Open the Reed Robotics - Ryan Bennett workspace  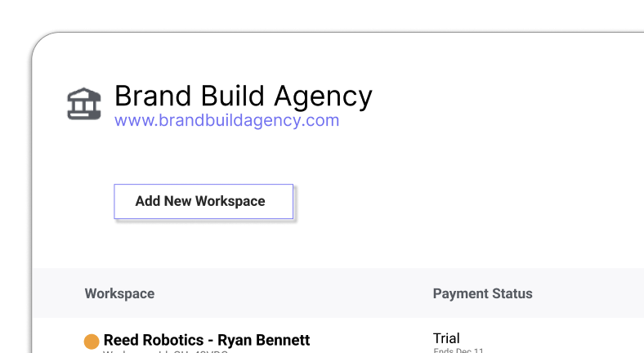click(x=207, y=340)
